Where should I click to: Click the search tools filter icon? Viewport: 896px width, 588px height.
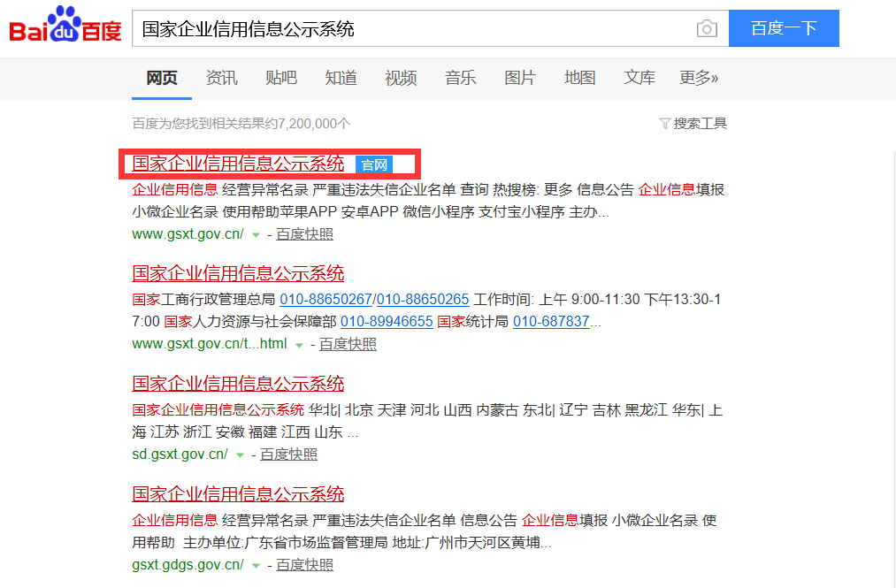pyautogui.click(x=664, y=124)
